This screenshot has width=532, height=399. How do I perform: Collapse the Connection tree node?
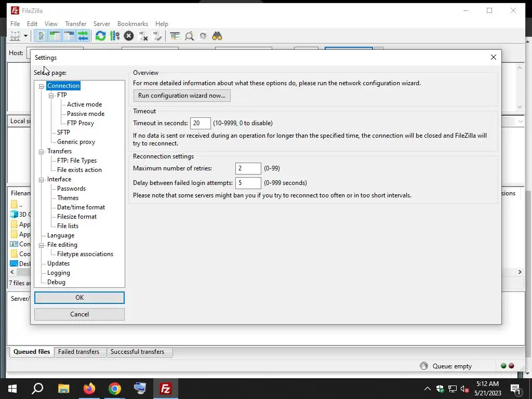pos(42,86)
